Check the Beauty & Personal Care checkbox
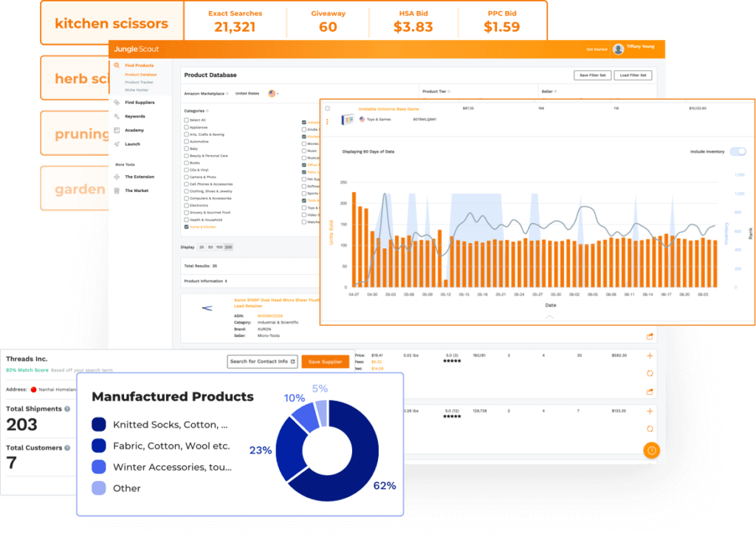The height and width of the screenshot is (534, 756). (186, 156)
